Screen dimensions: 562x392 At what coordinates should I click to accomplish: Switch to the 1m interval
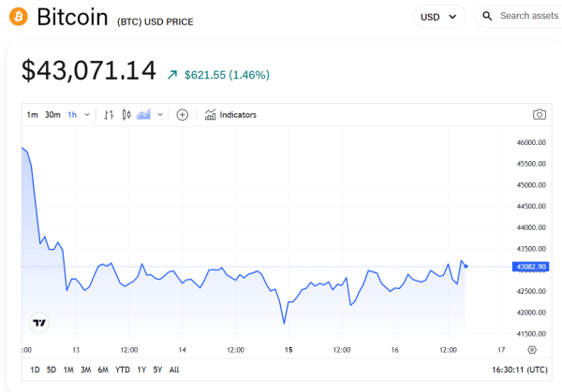point(32,115)
